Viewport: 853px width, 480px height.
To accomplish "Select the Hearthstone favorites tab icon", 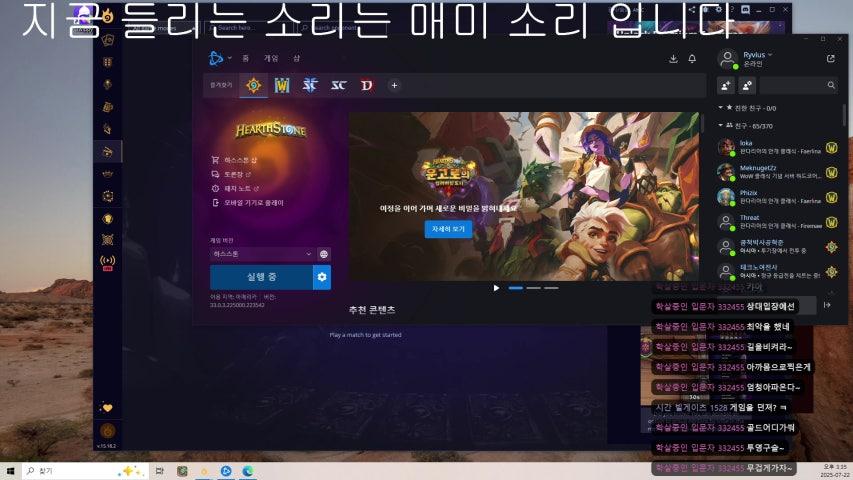I will (x=254, y=85).
